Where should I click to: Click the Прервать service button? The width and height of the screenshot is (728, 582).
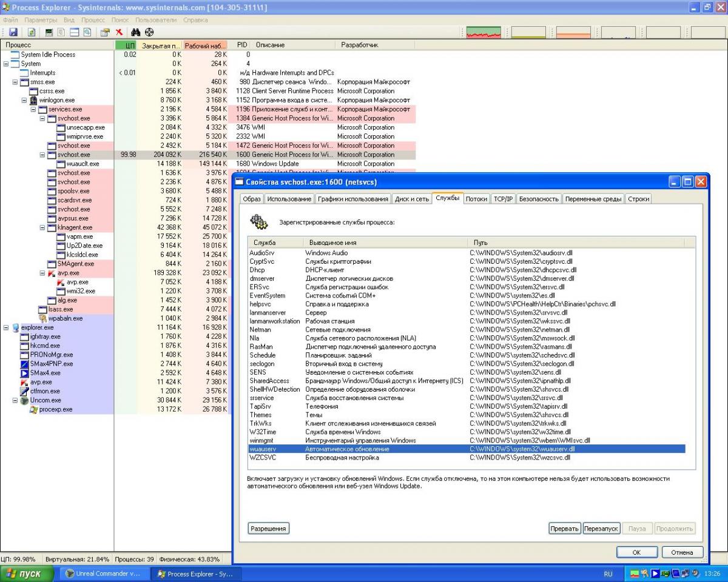pyautogui.click(x=564, y=529)
